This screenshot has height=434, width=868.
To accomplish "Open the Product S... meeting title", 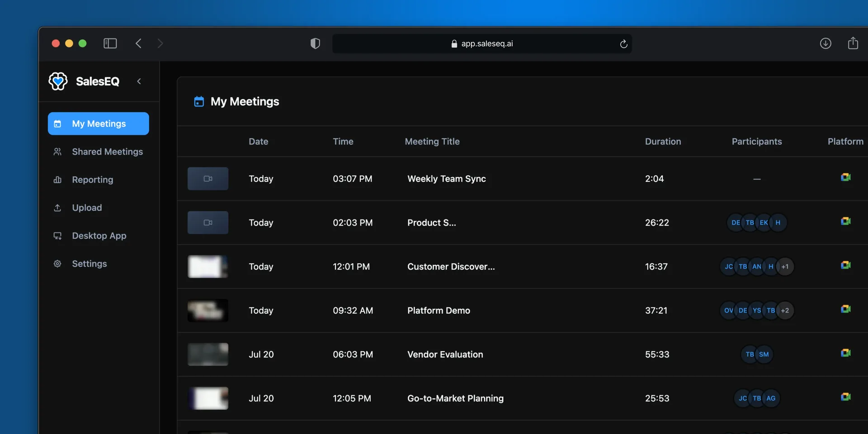I will 432,222.
